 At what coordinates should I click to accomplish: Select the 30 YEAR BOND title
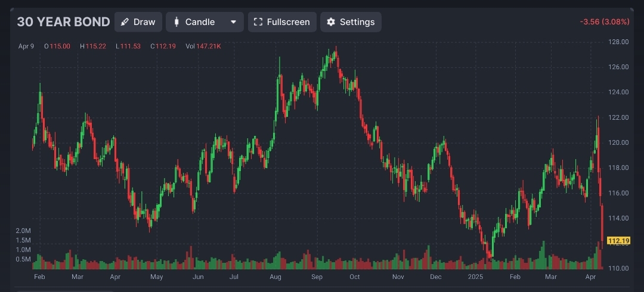63,22
